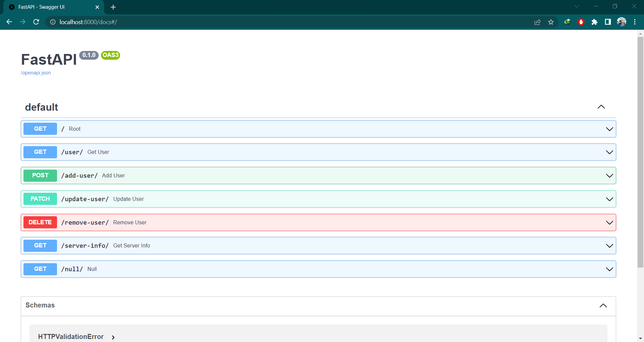Collapse the Schemas section
This screenshot has width=644, height=342.
[603, 305]
